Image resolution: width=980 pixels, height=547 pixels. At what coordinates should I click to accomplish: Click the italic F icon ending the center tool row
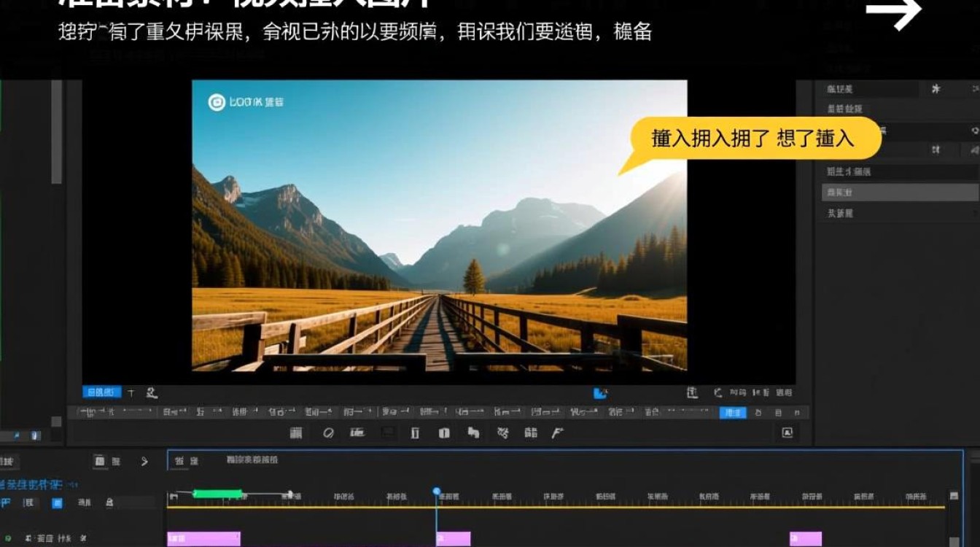557,432
